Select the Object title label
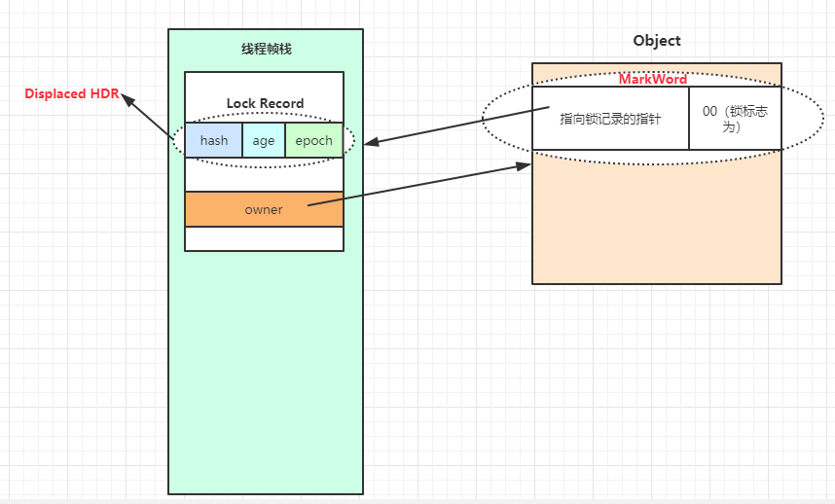This screenshot has height=504, width=835. click(x=657, y=41)
